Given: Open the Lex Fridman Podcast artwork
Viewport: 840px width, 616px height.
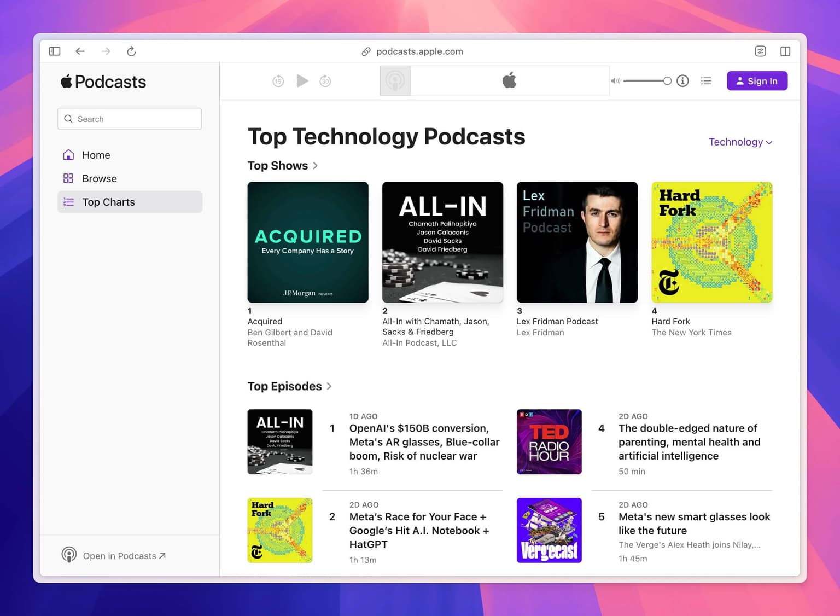Looking at the screenshot, I should [577, 242].
